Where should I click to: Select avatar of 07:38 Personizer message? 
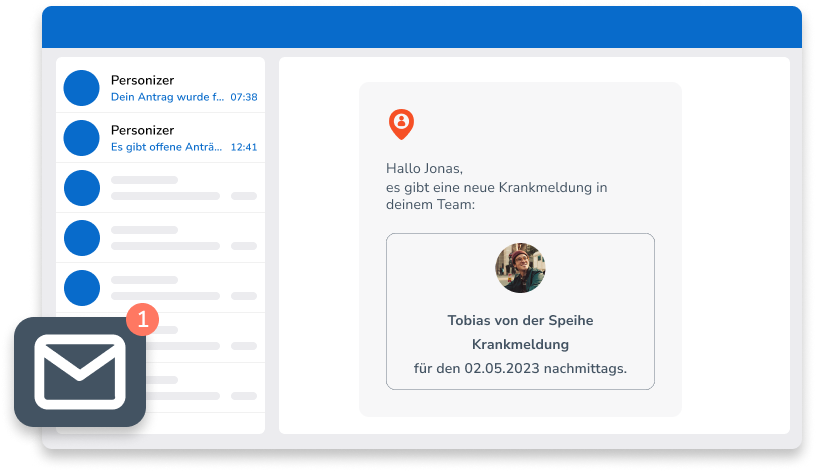[x=82, y=88]
